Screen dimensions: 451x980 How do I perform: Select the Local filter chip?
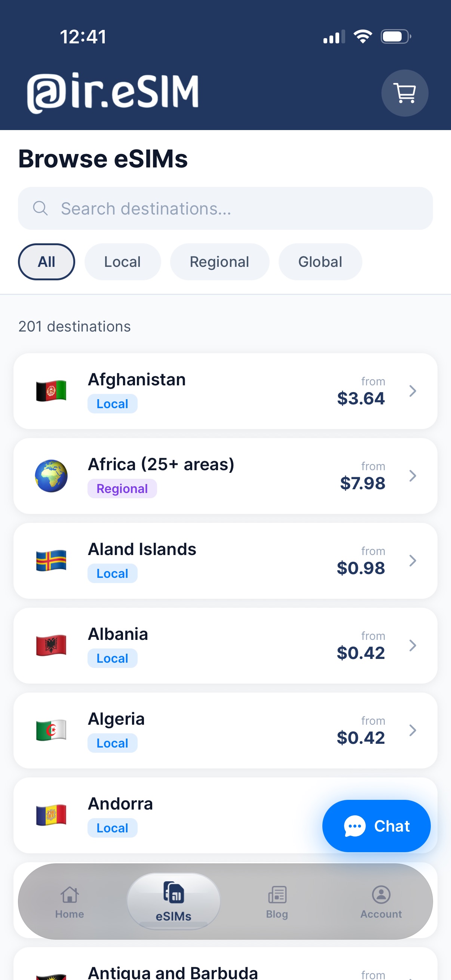(x=123, y=262)
